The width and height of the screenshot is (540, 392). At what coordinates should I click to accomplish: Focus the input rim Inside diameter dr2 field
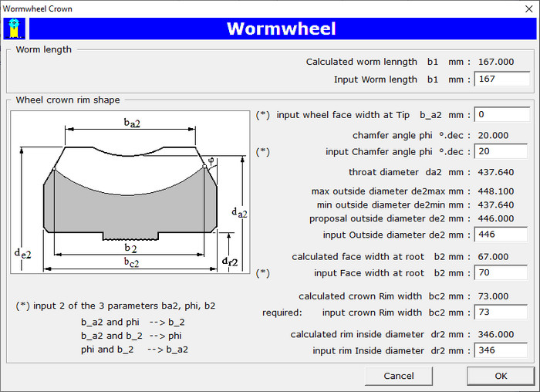(x=501, y=350)
